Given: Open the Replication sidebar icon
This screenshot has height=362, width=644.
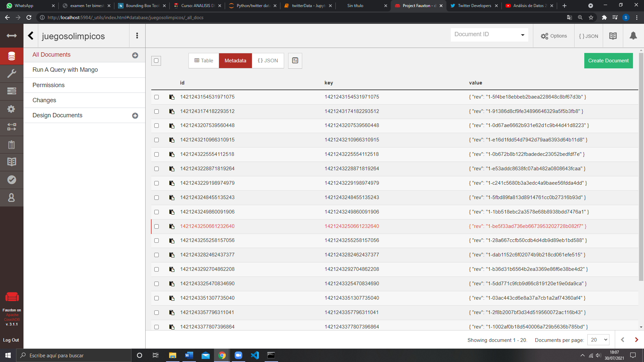Looking at the screenshot, I should click(11, 127).
